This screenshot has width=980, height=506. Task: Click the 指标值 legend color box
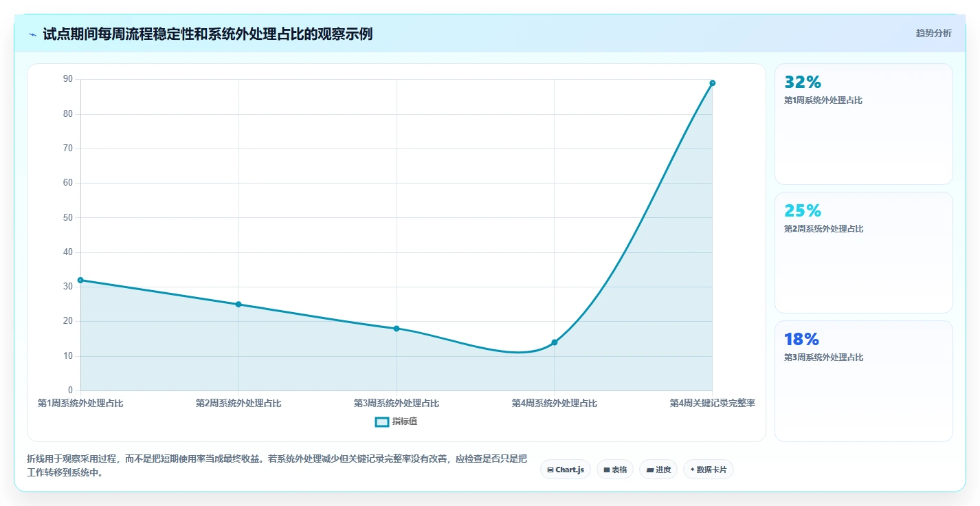[x=382, y=421]
